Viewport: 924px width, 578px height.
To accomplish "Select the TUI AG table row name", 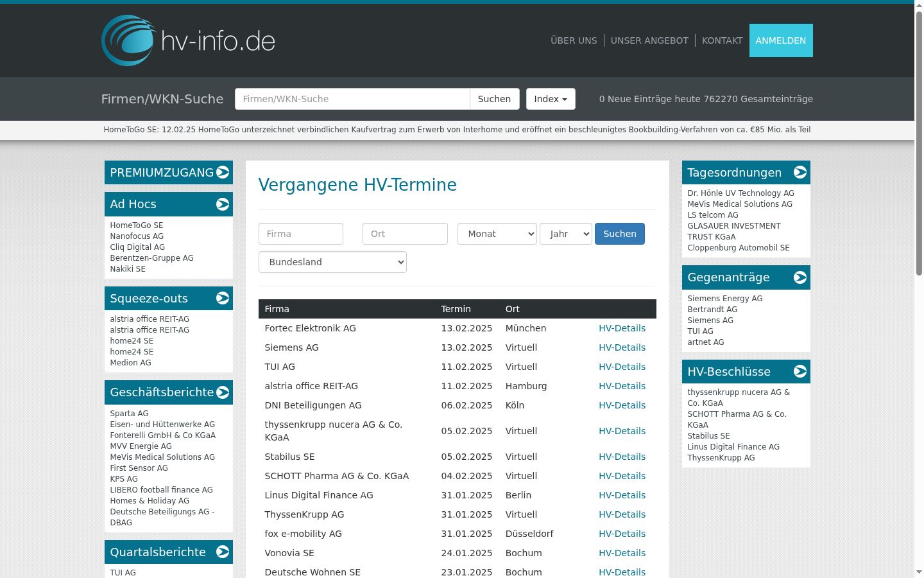I will tap(280, 367).
